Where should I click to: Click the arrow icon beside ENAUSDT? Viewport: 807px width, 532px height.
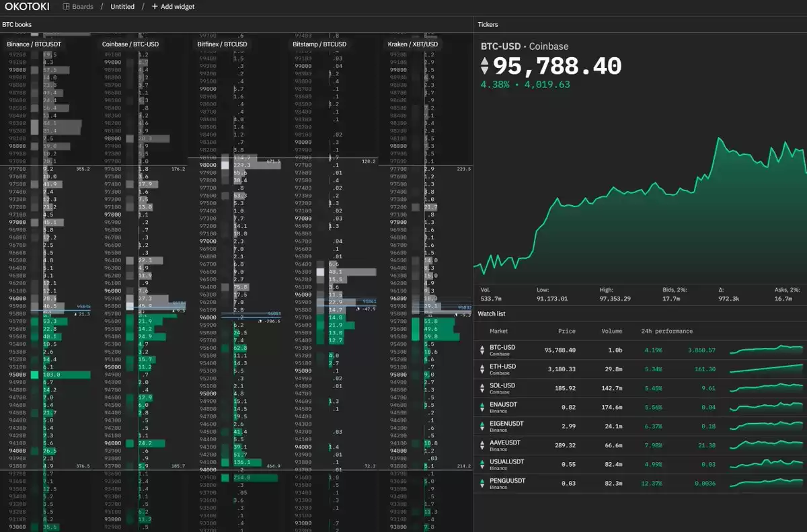click(x=482, y=407)
